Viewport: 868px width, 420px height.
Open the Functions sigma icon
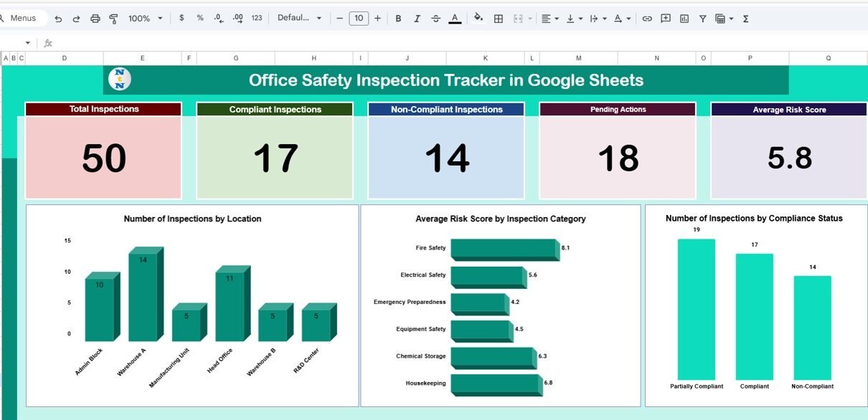pyautogui.click(x=746, y=19)
